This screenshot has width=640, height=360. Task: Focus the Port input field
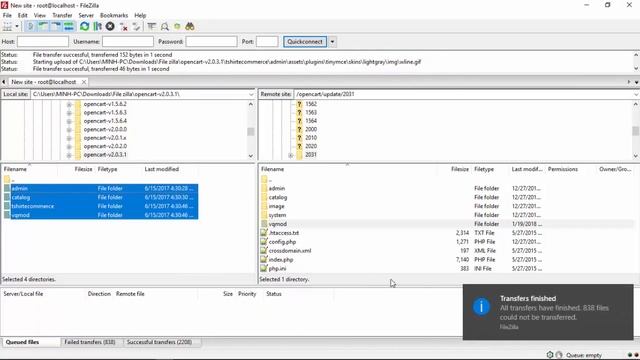[x=267, y=42]
